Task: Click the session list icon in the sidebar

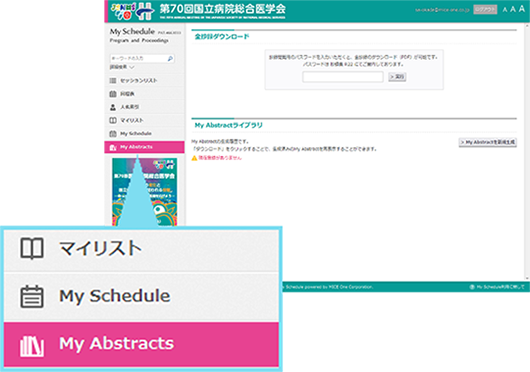Action: 113,80
